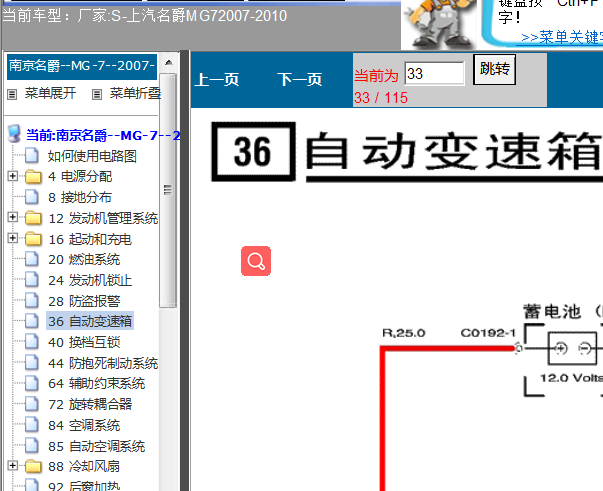Open 72 旋转耦合器 in the tree
603x491 pixels.
(x=90, y=404)
